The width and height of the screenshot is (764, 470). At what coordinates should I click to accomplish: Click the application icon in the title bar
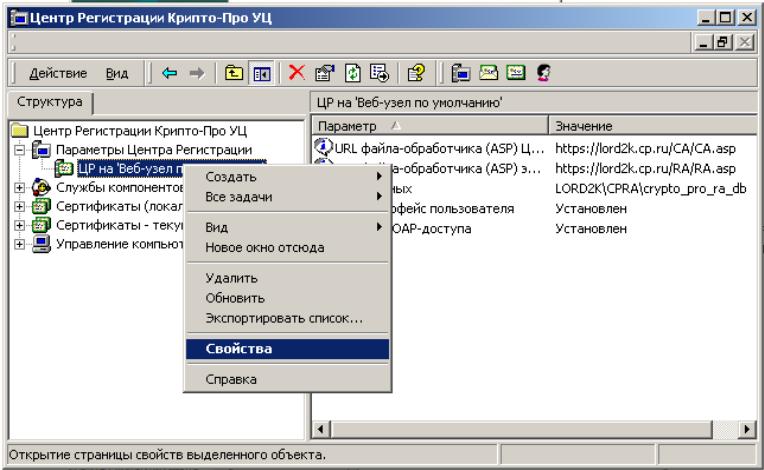[x=19, y=18]
